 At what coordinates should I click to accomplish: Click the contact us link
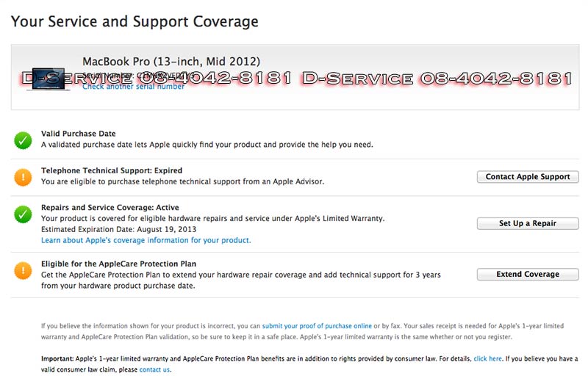point(154,369)
